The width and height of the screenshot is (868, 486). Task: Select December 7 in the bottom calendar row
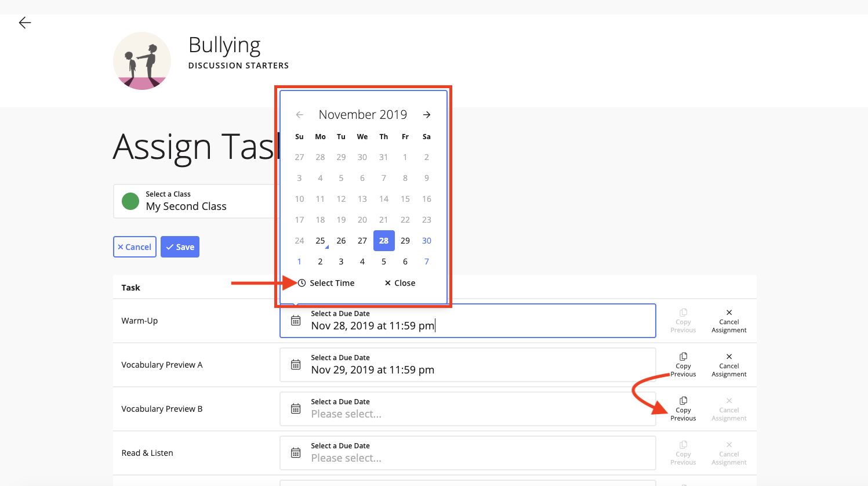point(427,262)
